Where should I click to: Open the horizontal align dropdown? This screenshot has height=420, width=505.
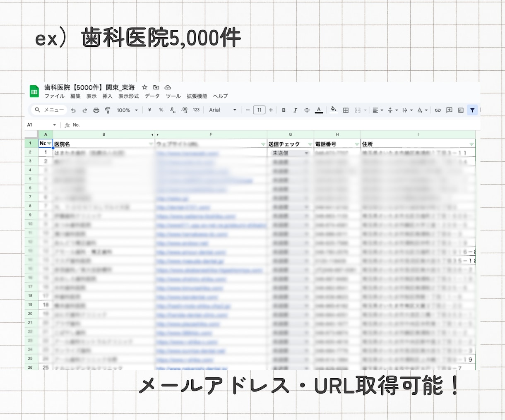378,110
